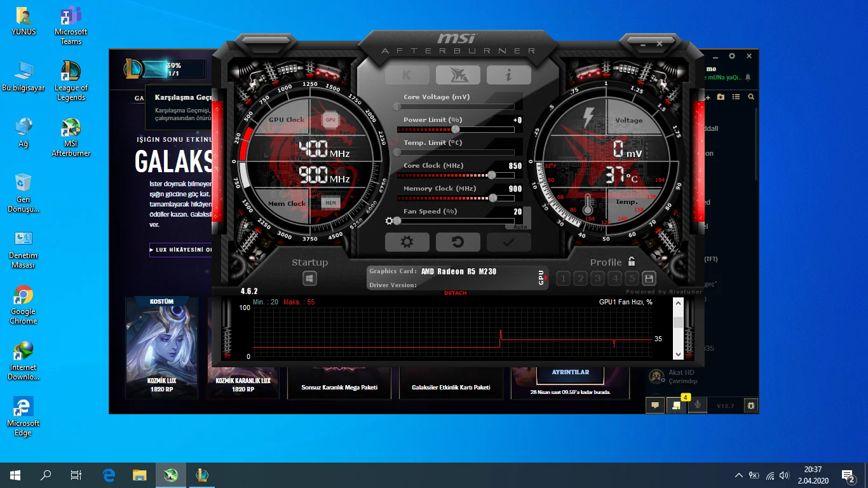Open Sonsuz Karanlık Mega Paketi card
Viewport: 868px width, 488px height.
(x=339, y=383)
